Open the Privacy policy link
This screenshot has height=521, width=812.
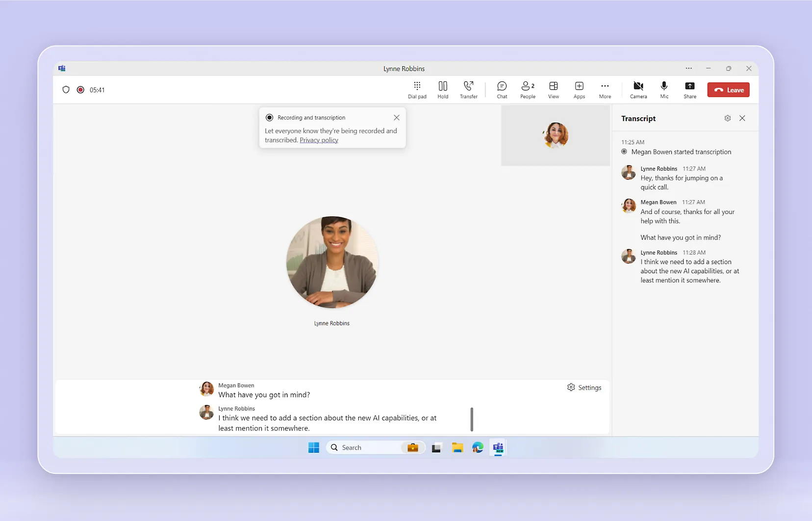pyautogui.click(x=319, y=140)
